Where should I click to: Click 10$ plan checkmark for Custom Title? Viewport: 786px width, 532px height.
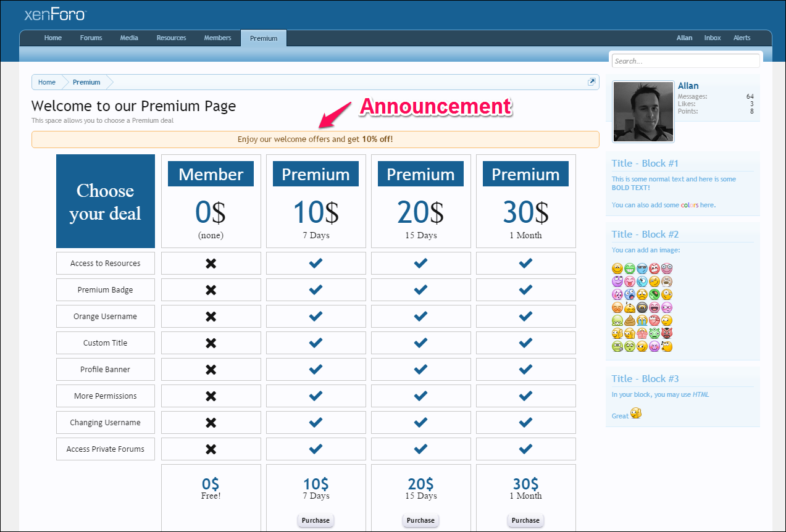coord(316,343)
